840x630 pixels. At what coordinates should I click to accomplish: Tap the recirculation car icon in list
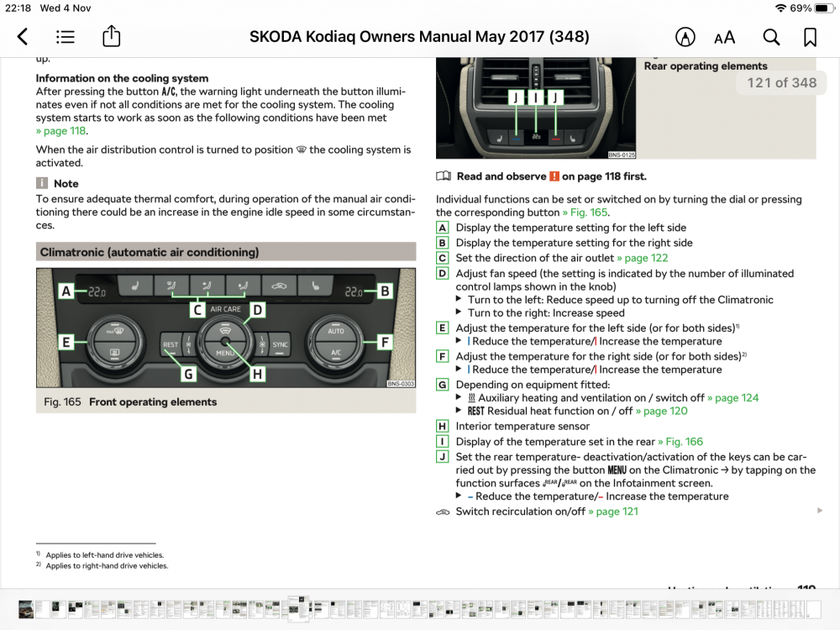443,512
